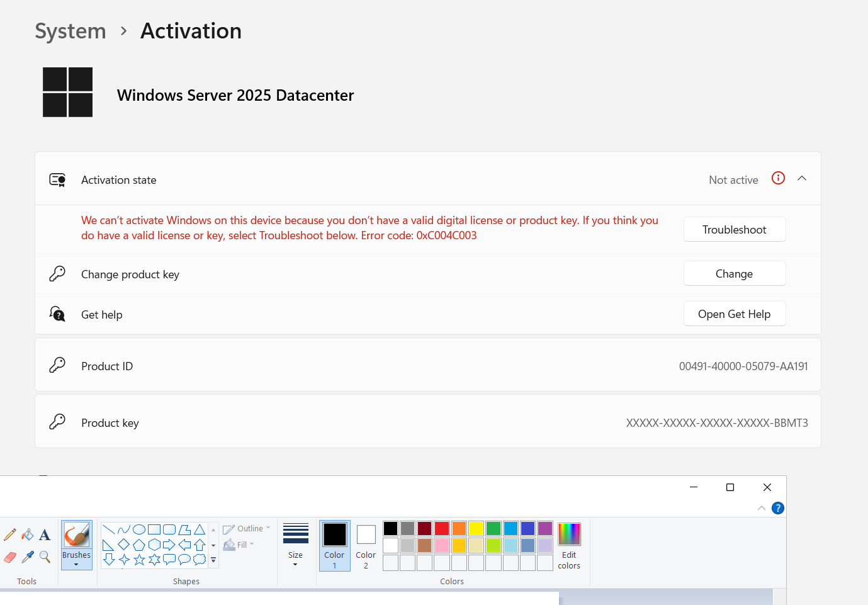Image resolution: width=868 pixels, height=605 pixels.
Task: Pick the orange color swatch
Action: (x=459, y=528)
